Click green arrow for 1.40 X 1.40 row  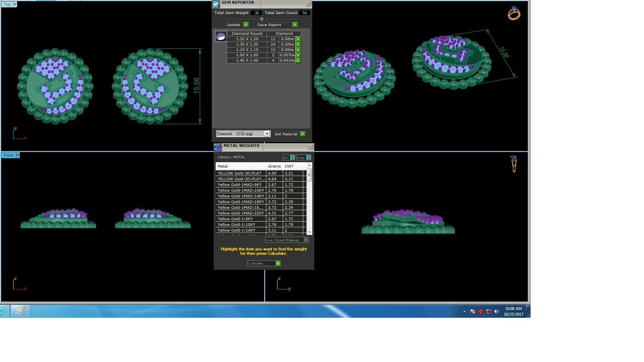[298, 61]
